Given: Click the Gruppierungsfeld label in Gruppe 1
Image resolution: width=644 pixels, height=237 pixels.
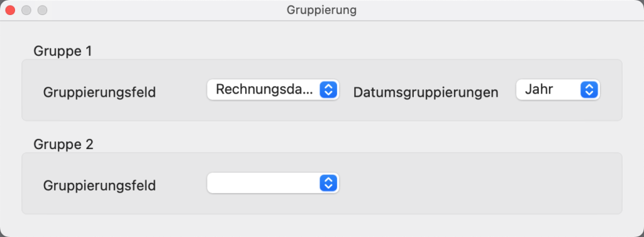Looking at the screenshot, I should [99, 92].
